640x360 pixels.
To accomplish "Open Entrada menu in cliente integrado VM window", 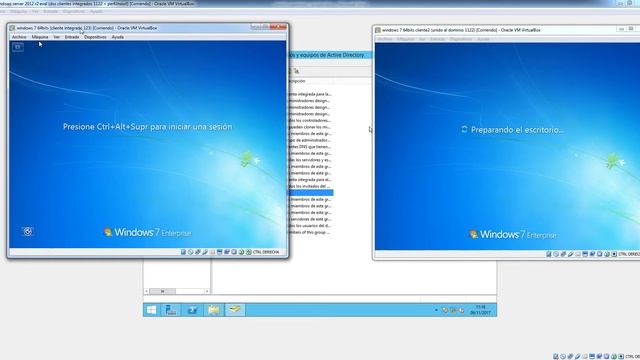I will pyautogui.click(x=72, y=37).
